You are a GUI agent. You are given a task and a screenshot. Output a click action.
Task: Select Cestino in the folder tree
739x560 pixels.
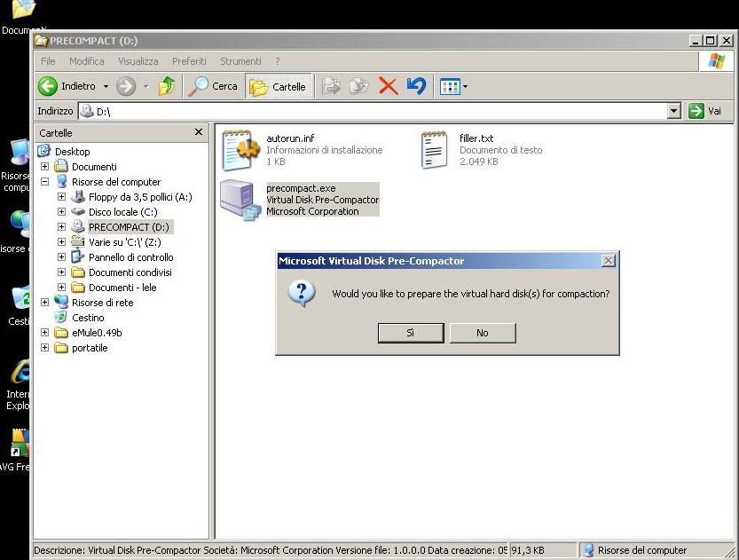88,318
